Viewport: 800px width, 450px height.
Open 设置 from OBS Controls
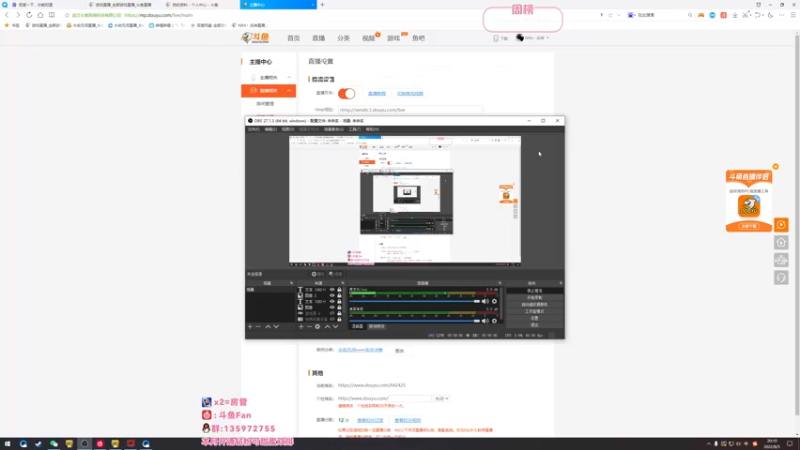point(535,318)
